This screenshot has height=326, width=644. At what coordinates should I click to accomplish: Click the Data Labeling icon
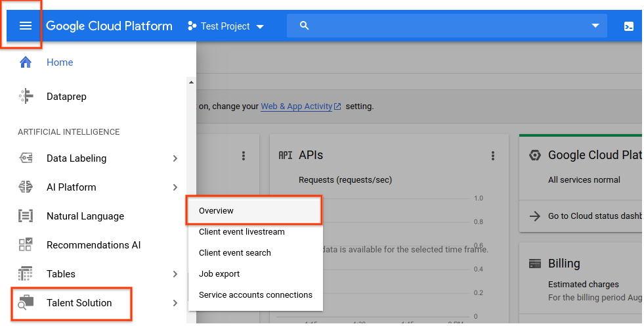point(26,158)
